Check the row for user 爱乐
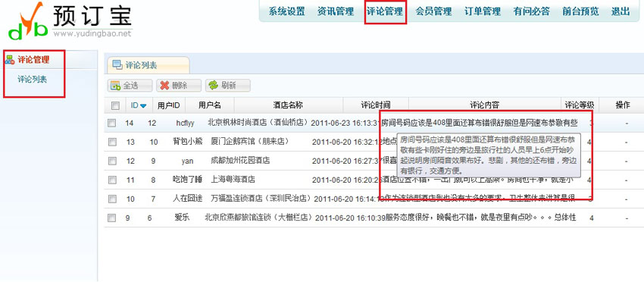The height and width of the screenshot is (282, 644). click(111, 218)
